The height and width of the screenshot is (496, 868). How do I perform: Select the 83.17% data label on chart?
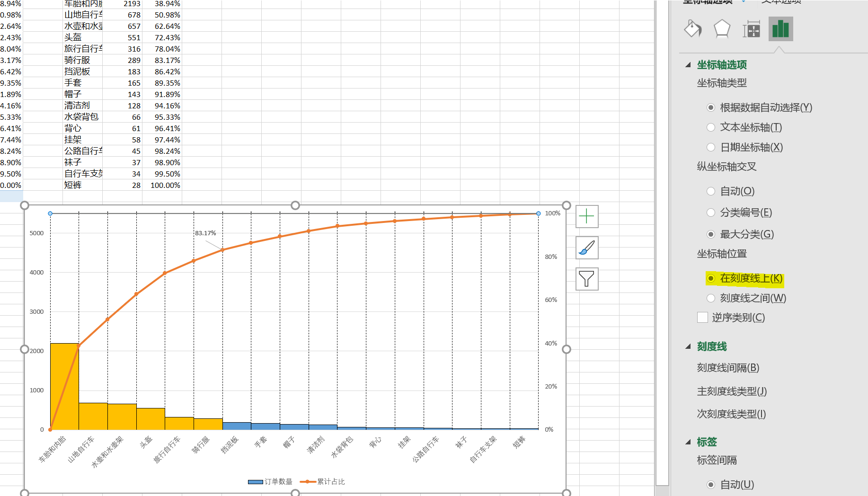pyautogui.click(x=205, y=233)
